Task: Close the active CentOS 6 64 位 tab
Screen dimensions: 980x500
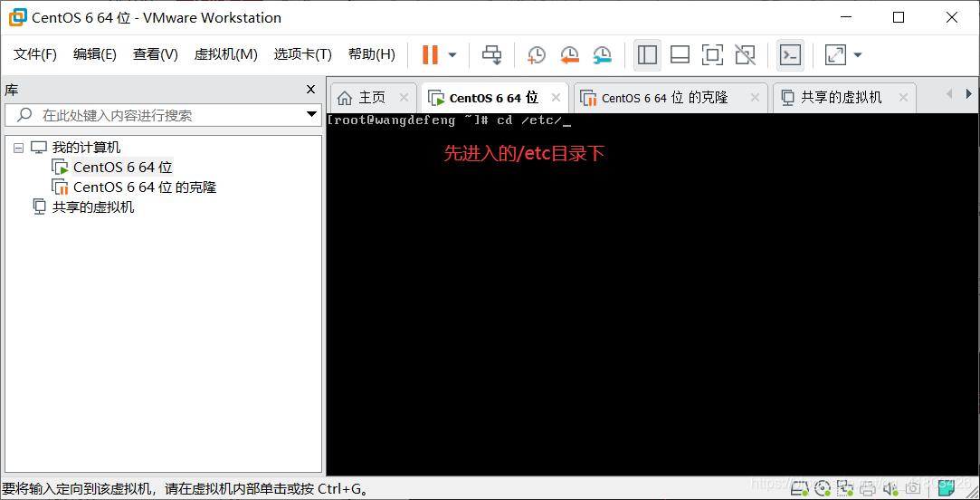Action: 555,98
